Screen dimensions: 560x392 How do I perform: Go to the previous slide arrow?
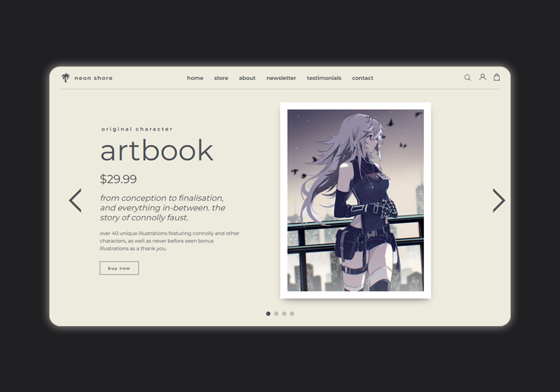click(75, 200)
